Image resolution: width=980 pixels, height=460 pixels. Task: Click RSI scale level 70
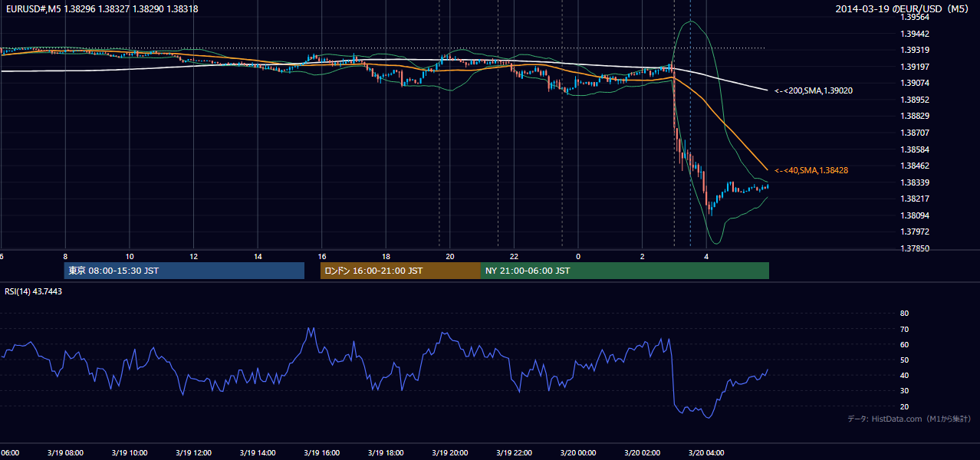[x=904, y=329]
